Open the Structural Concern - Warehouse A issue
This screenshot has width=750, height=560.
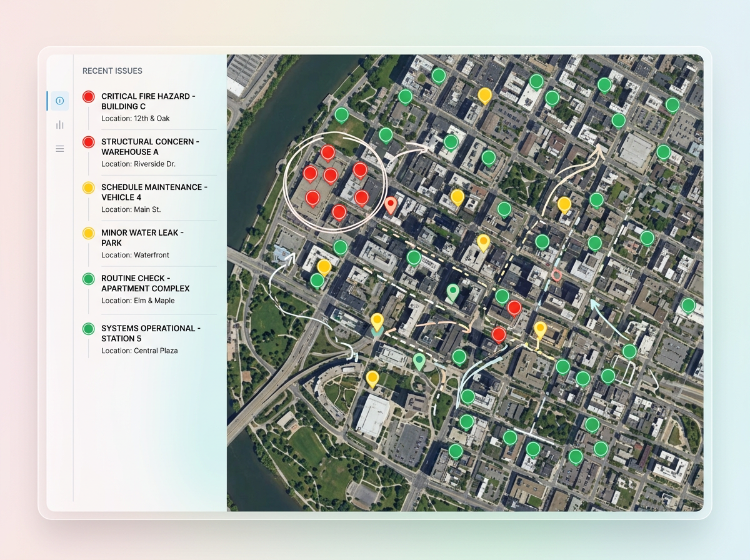[x=150, y=147]
